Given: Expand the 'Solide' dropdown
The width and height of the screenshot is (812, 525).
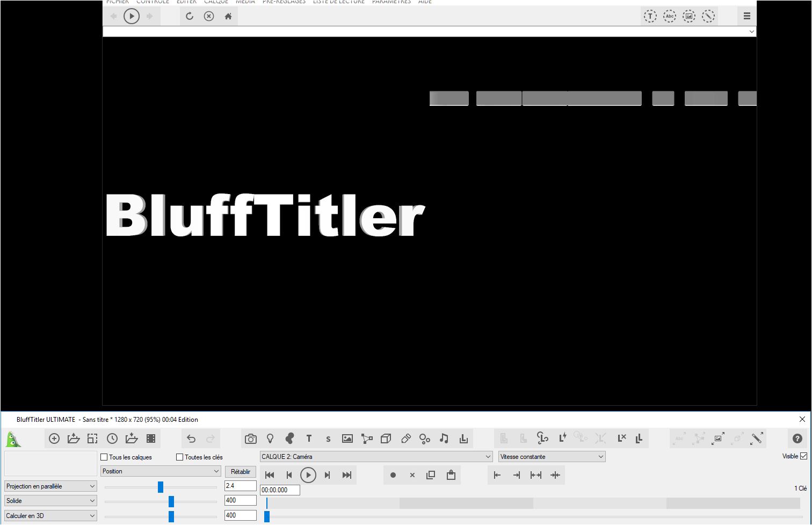Looking at the screenshot, I should (x=50, y=501).
